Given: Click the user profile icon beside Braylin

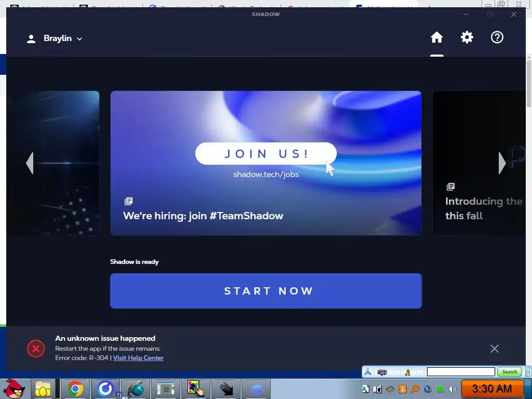Looking at the screenshot, I should 31,38.
